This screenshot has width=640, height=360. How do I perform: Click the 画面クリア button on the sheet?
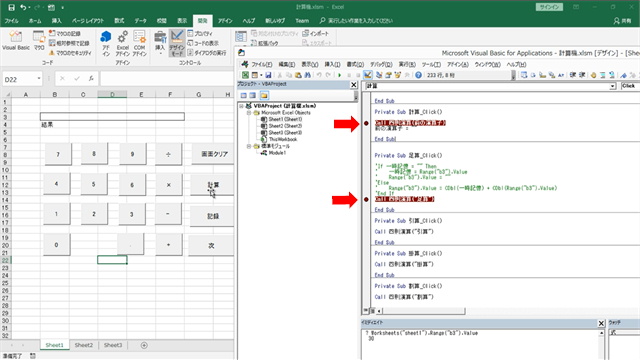[213, 154]
